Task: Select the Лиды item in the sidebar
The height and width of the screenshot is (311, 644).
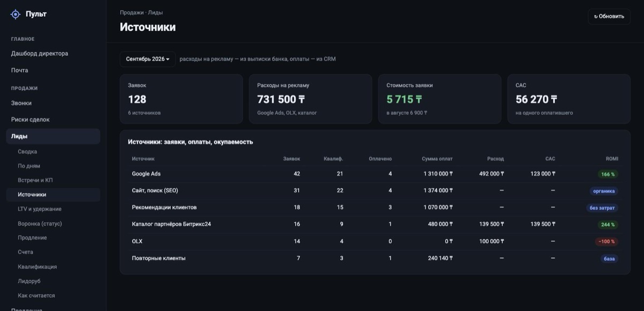Action: click(53, 136)
